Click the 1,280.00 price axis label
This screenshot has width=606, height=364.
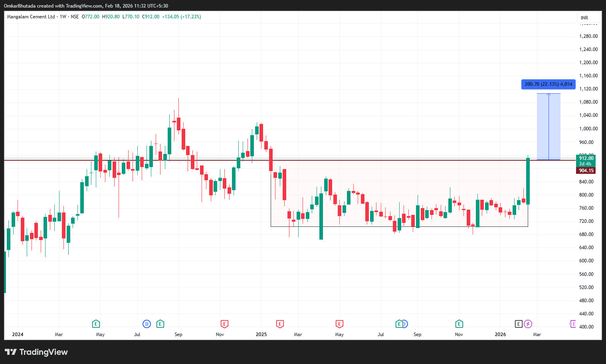point(588,36)
